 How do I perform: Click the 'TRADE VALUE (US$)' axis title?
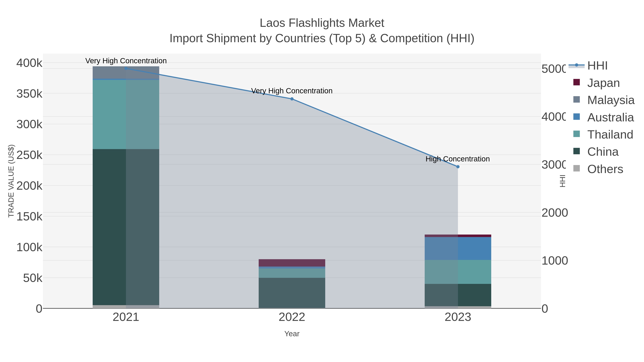(11, 181)
